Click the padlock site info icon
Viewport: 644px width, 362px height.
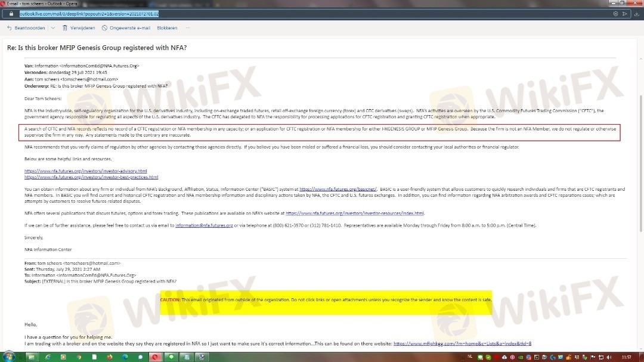pyautogui.click(x=11, y=14)
